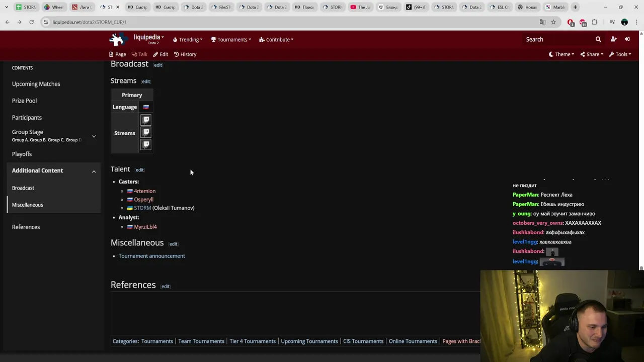Open caster 4rtemion's page
Screen dimensions: 644x362
point(144,191)
